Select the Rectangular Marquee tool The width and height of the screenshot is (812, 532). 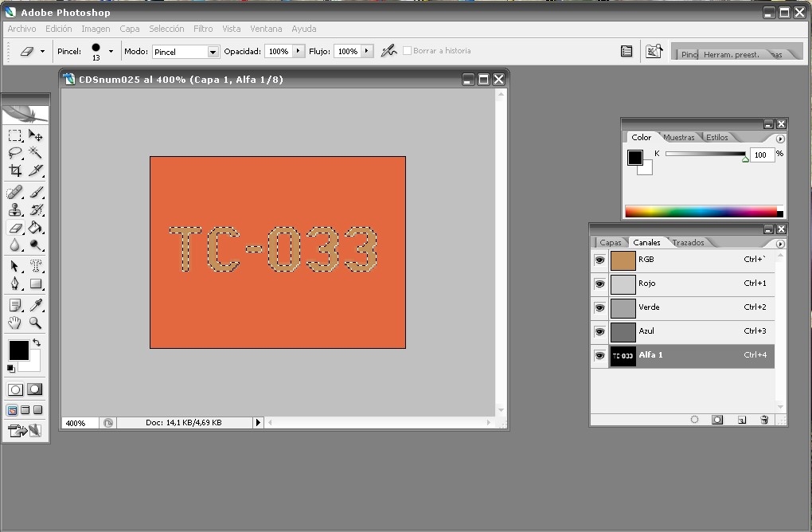(15, 135)
